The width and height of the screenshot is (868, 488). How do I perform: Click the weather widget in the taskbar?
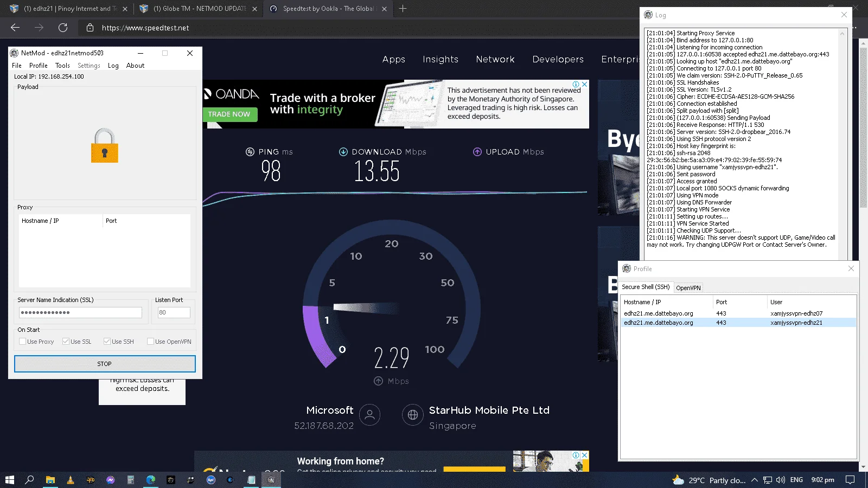click(x=709, y=480)
